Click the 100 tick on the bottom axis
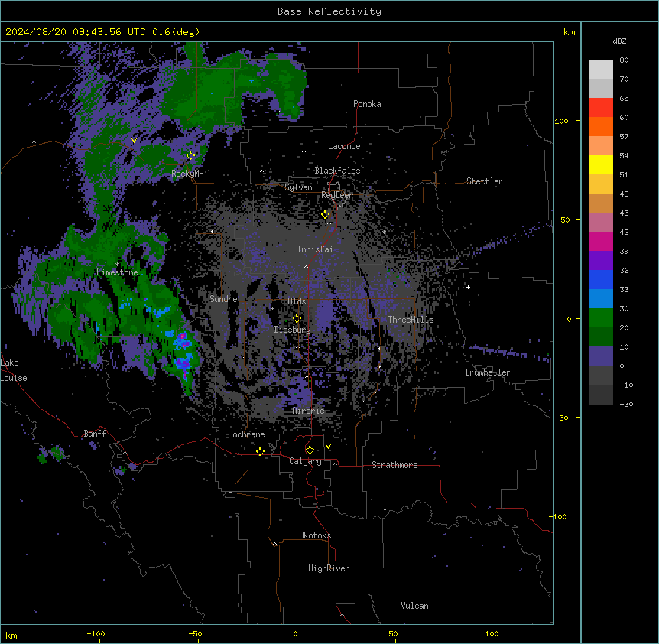 point(492,633)
